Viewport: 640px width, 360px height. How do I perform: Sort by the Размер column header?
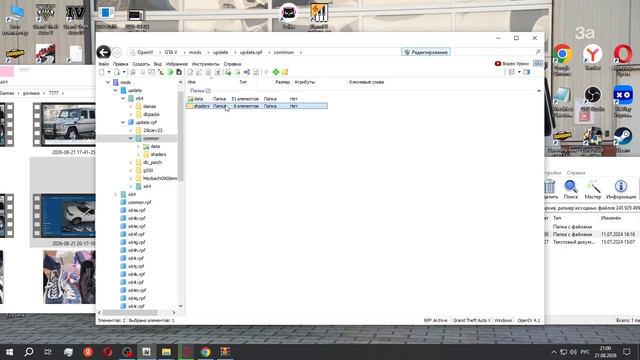(x=282, y=82)
